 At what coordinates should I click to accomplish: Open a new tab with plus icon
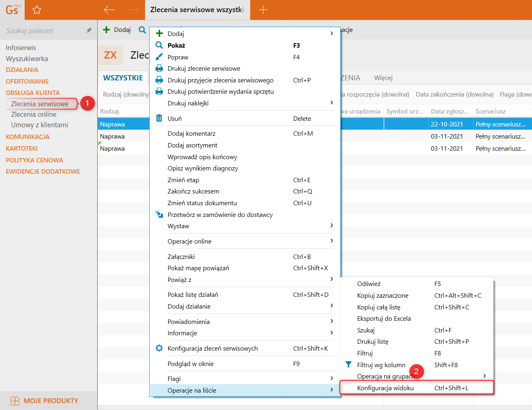click(263, 10)
